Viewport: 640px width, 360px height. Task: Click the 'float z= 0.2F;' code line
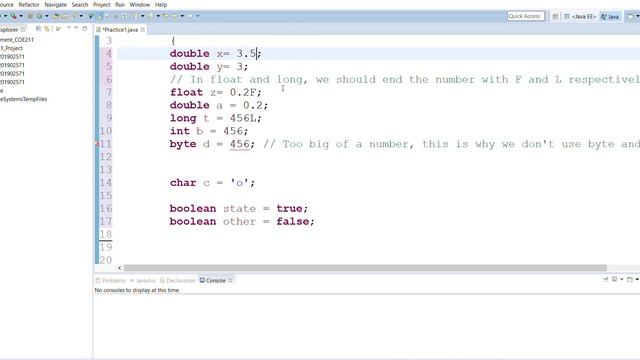pos(216,92)
